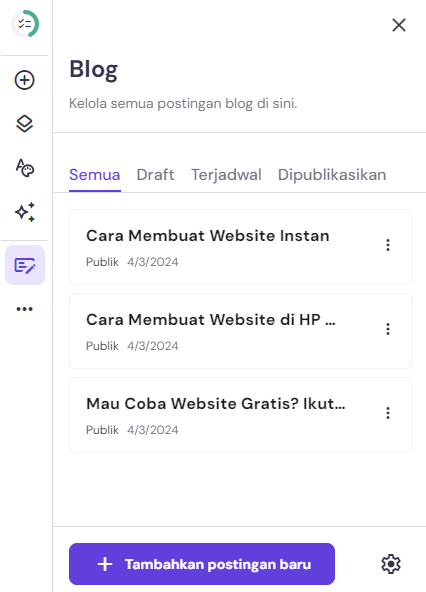Open the Mau Coba Website Gratis post
Image resolution: width=426 pixels, height=592 pixels.
tap(240, 415)
